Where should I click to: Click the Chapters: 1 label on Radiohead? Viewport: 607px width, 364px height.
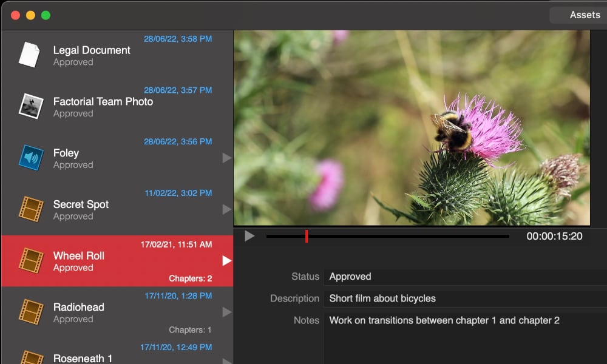(190, 330)
